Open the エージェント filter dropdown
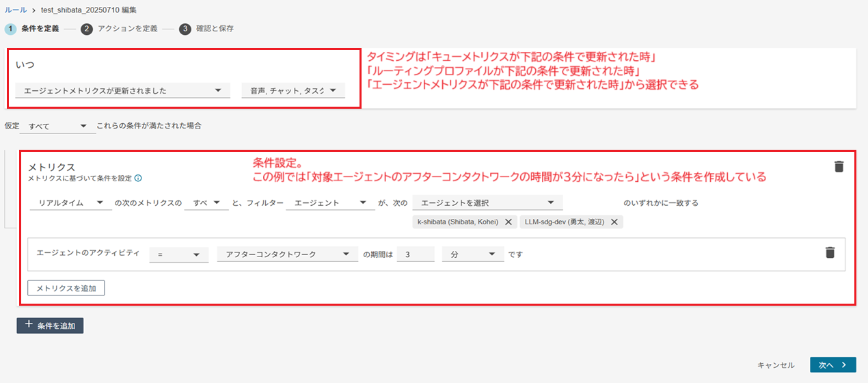Screen dimensions: 868x383 [x=331, y=202]
